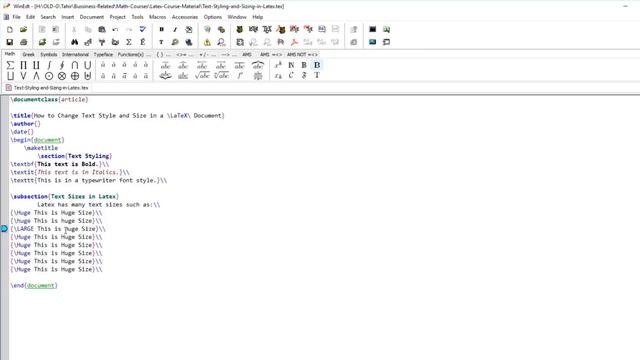Click the PDF Acrobat preview icon
Viewport: 640px width, 360px height.
tap(294, 42)
